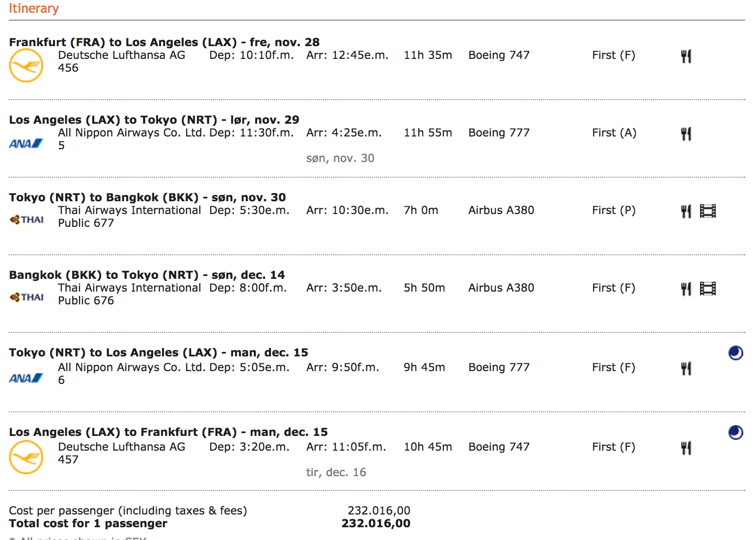Click the THAI logo for flight 676
The height and width of the screenshot is (540, 756).
(27, 297)
